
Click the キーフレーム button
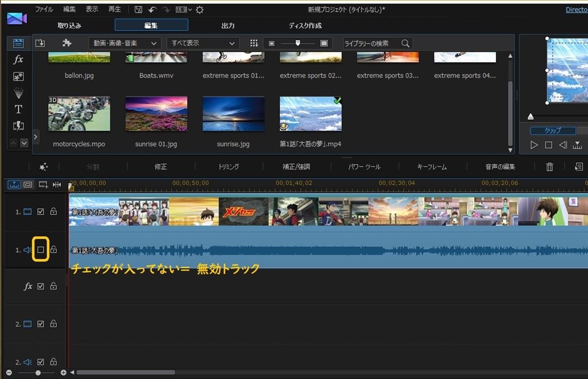coord(431,166)
